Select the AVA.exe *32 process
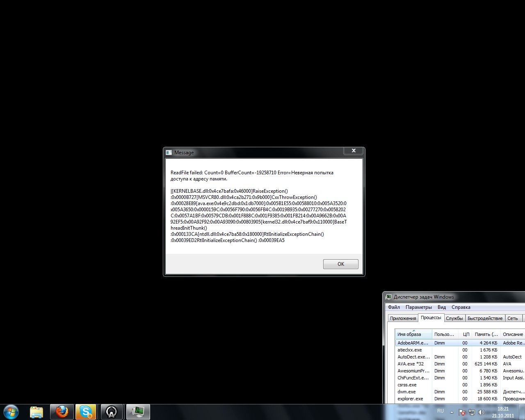 coord(460,364)
